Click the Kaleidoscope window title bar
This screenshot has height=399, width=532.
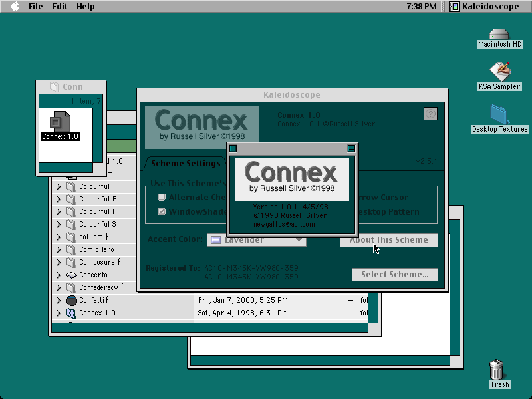(292, 95)
